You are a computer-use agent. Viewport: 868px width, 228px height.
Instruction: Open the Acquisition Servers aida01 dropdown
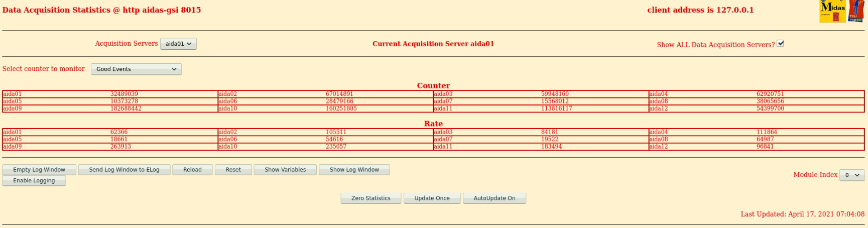(x=178, y=44)
